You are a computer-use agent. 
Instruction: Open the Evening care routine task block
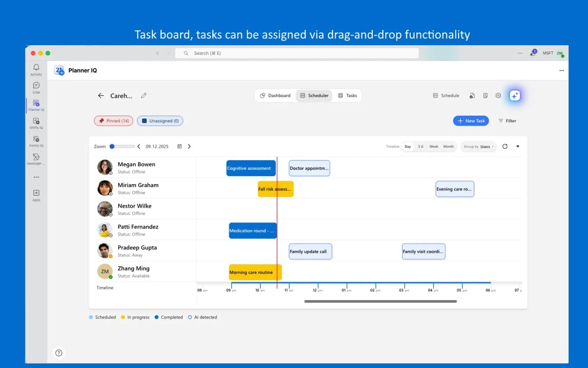pyautogui.click(x=455, y=189)
